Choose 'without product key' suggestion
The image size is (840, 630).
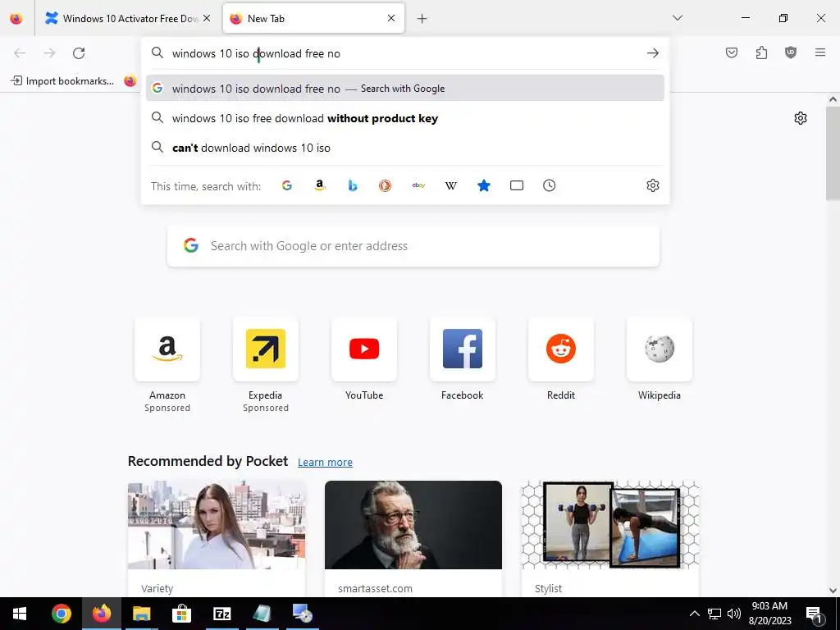(x=405, y=118)
